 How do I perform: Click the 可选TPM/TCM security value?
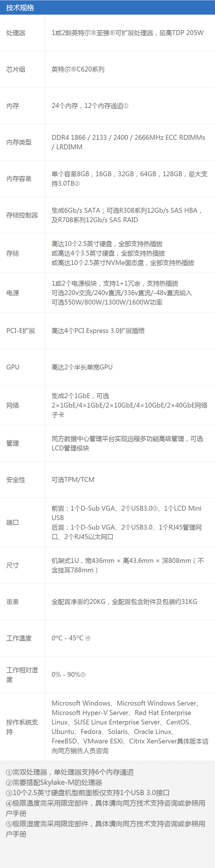tap(73, 480)
